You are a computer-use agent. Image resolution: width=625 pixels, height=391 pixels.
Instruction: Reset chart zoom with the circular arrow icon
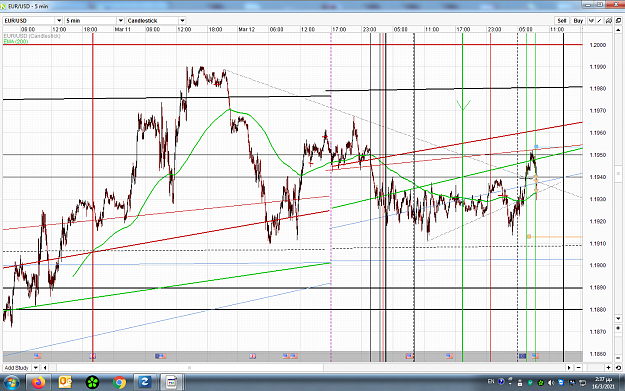(619, 368)
